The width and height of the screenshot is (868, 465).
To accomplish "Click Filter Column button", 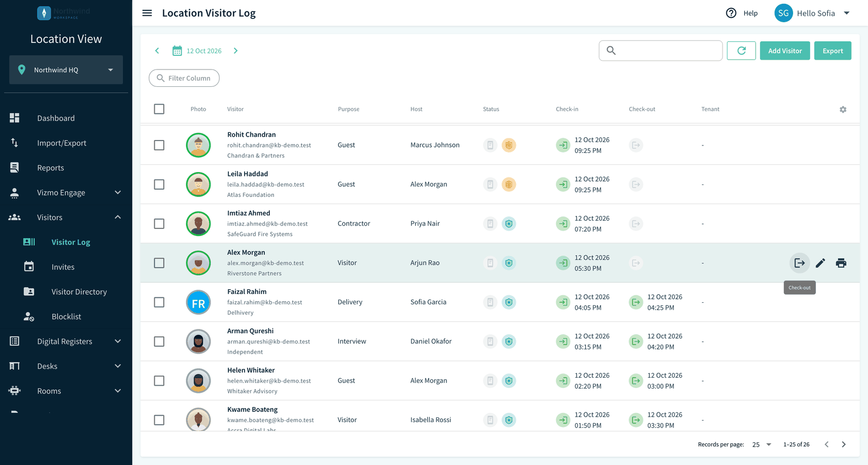I will tap(184, 78).
